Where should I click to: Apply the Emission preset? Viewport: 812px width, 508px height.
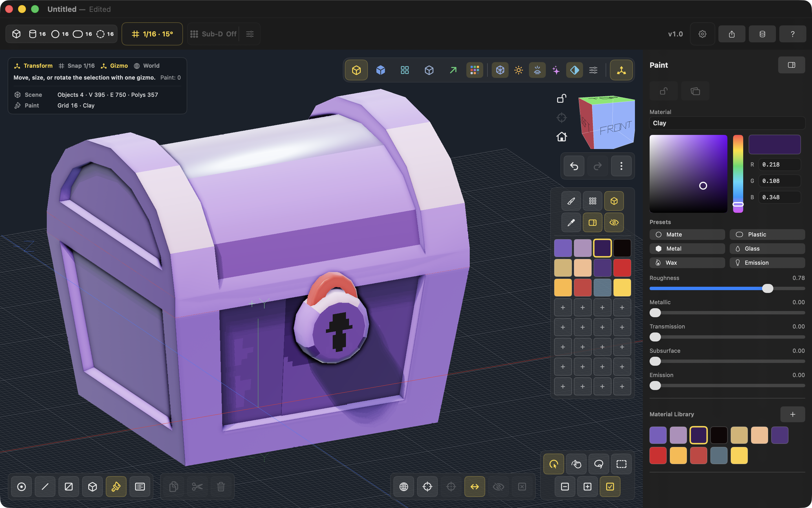pyautogui.click(x=767, y=263)
